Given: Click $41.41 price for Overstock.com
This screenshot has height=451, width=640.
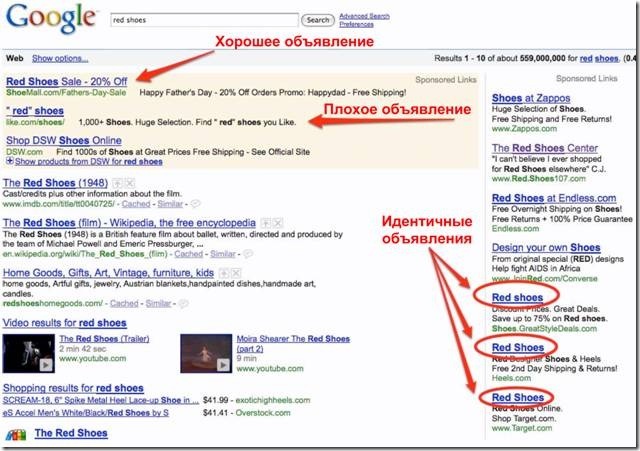Looking at the screenshot, I should click(215, 413).
